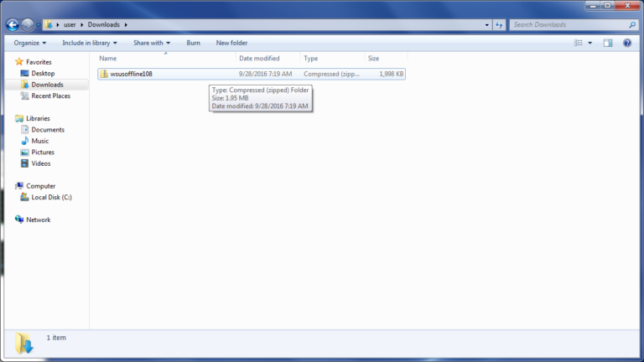This screenshot has width=644, height=362.
Task: Click the search magnifier icon
Action: tap(632, 24)
